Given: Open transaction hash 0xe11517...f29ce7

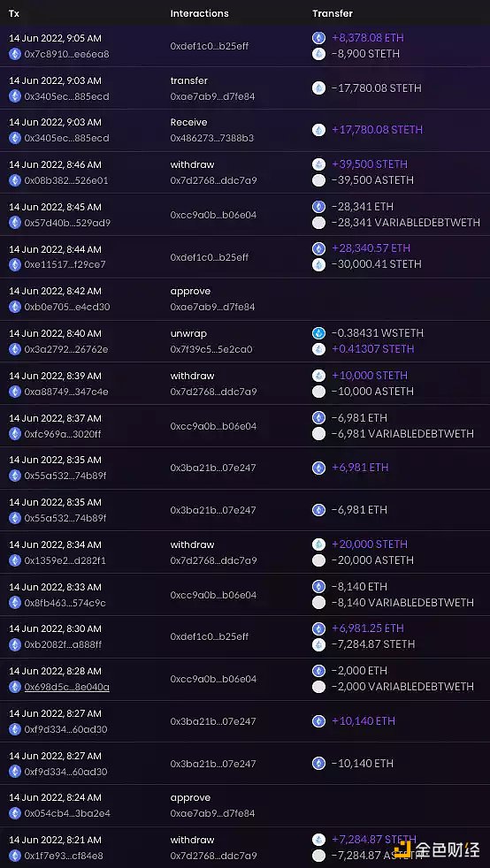Looking at the screenshot, I should tap(65, 264).
